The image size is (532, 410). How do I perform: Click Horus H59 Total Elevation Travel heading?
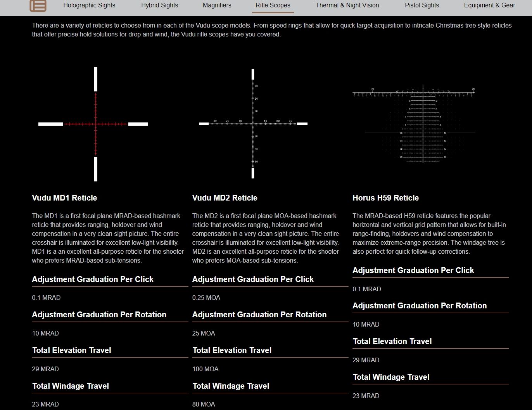(392, 341)
